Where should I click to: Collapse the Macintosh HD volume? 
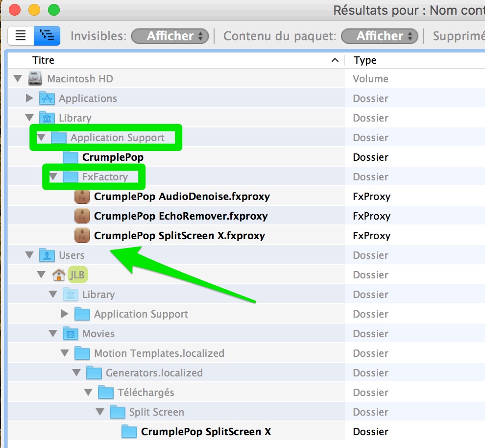[x=18, y=78]
